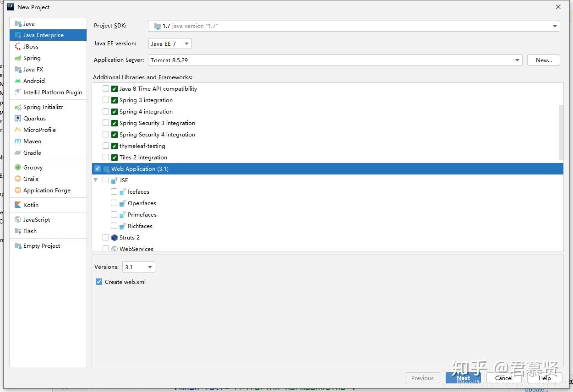The height and width of the screenshot is (392, 573).
Task: Select Java Enterprise project category
Action: [48, 35]
